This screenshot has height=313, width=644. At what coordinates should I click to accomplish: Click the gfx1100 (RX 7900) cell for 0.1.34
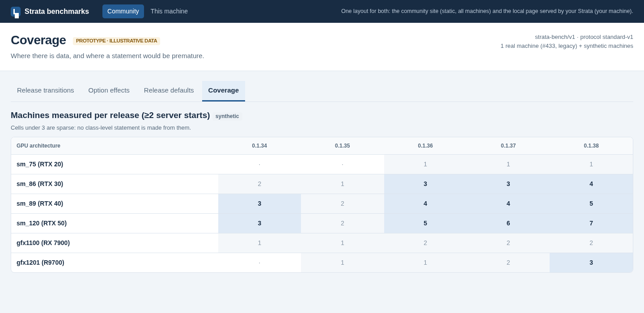coord(259,243)
